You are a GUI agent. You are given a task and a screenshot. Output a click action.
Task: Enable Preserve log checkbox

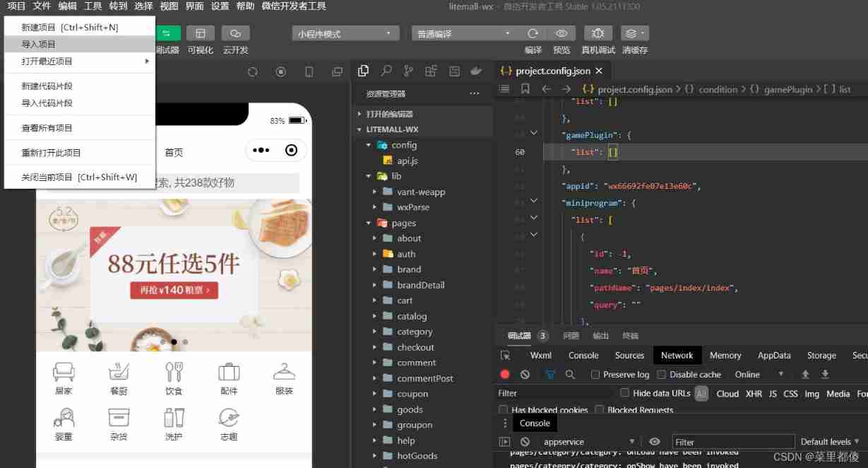click(595, 375)
